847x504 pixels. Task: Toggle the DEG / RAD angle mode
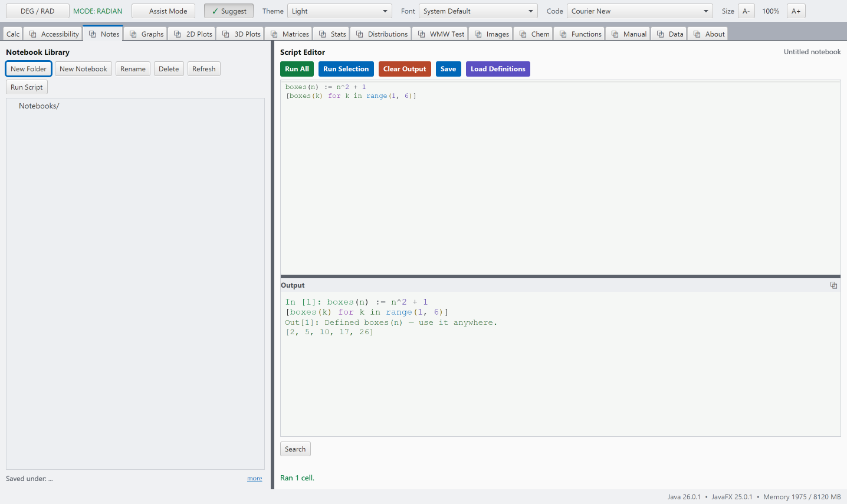[x=38, y=11]
